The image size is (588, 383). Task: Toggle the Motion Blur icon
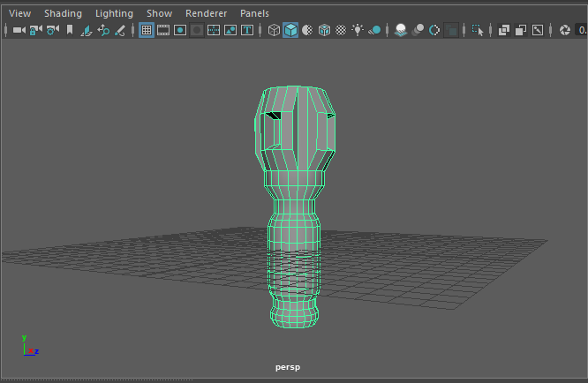(418, 30)
